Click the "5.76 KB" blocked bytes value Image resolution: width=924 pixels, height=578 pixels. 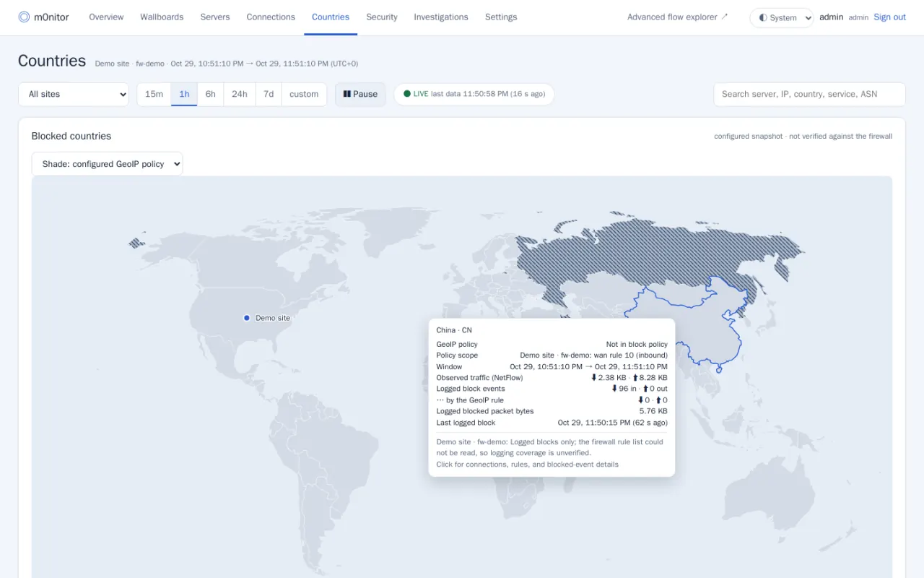pyautogui.click(x=653, y=411)
